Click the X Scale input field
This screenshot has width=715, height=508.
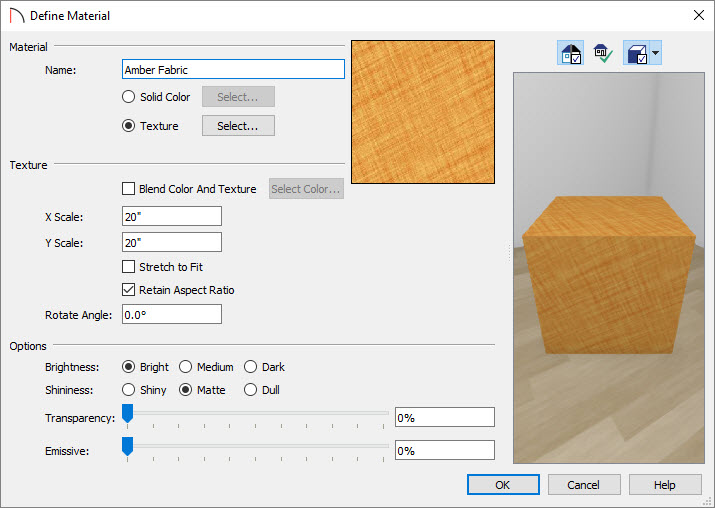[x=171, y=216]
